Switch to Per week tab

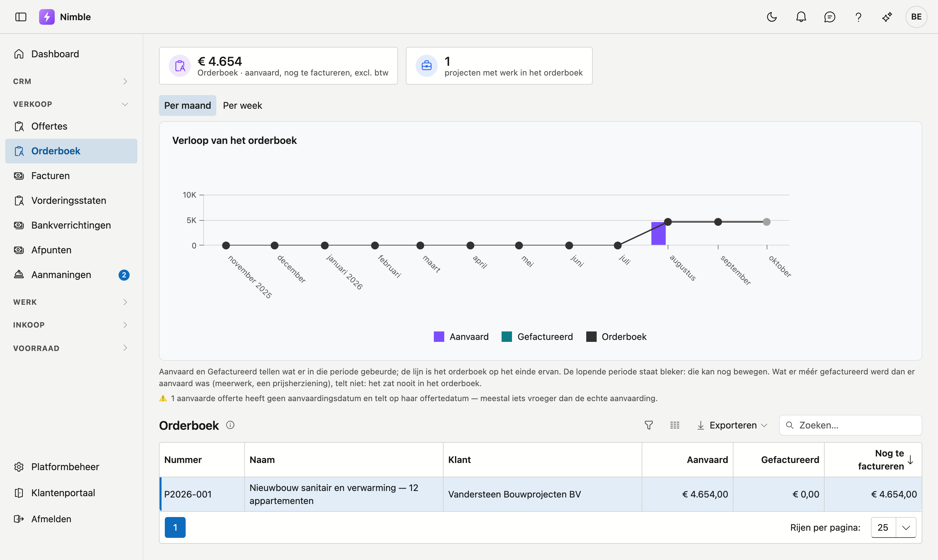[242, 105]
